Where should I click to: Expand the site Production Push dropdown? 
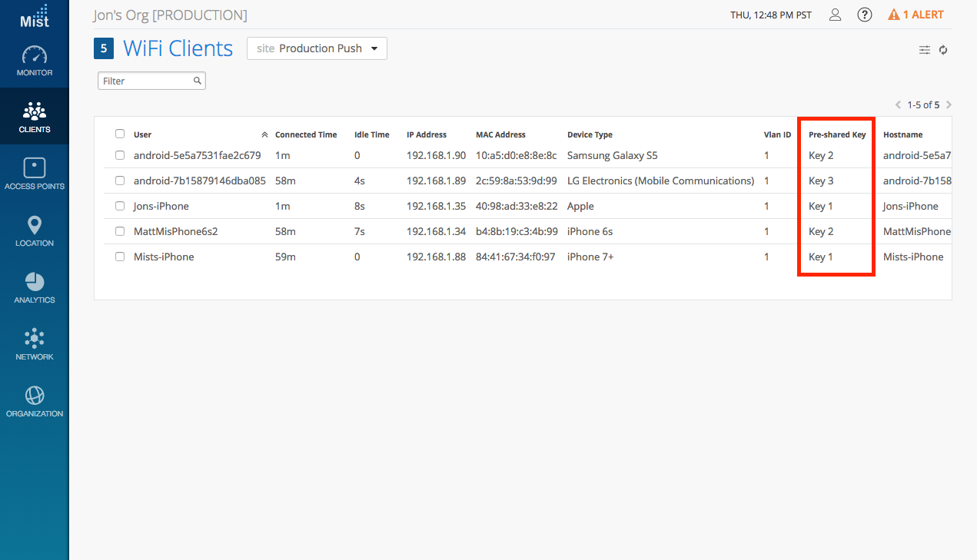tap(317, 48)
